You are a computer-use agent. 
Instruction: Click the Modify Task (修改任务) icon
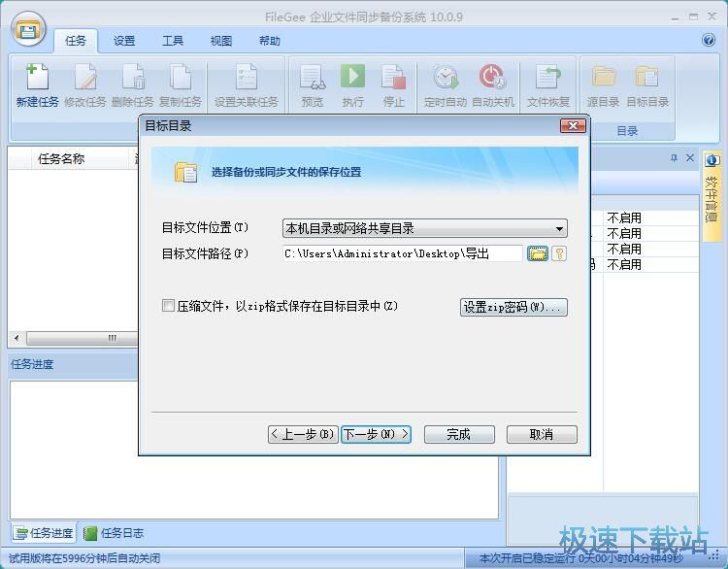click(85, 77)
